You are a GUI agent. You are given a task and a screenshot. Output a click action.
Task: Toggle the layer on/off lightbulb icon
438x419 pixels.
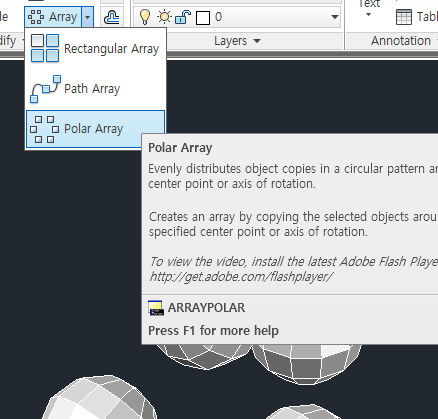145,17
